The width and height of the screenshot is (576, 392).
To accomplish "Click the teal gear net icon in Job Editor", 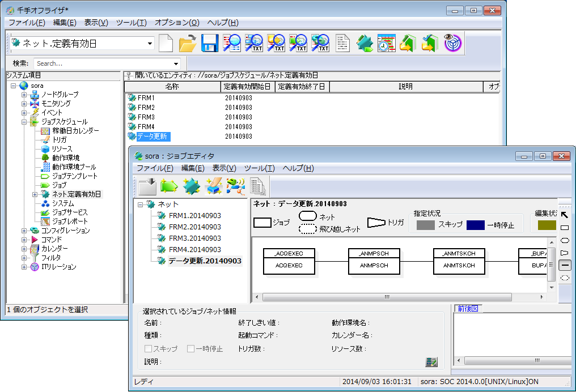I will click(x=192, y=186).
